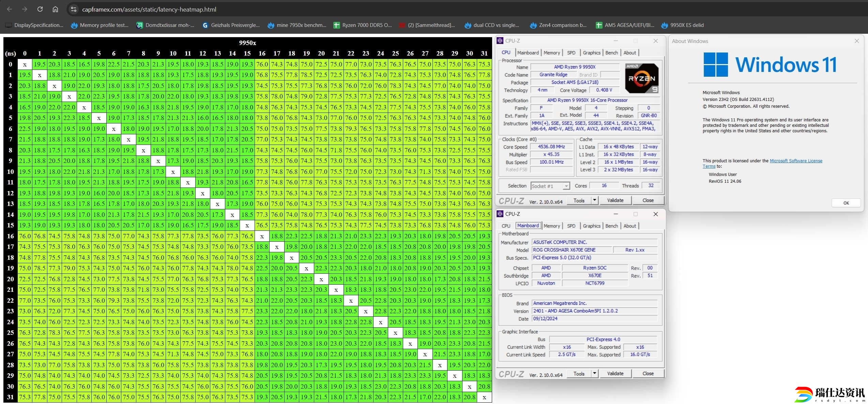The width and height of the screenshot is (868, 404).
Task: Minimize the lower CPU-Z window
Action: tap(615, 214)
